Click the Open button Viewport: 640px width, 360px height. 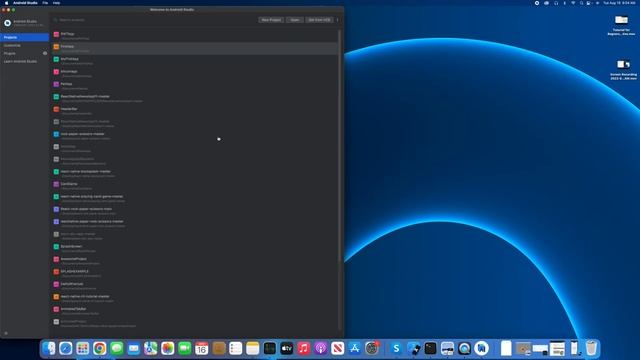295,20
